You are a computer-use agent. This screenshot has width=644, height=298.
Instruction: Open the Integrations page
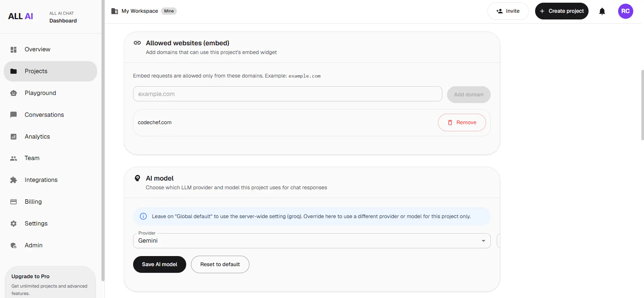tap(50, 180)
